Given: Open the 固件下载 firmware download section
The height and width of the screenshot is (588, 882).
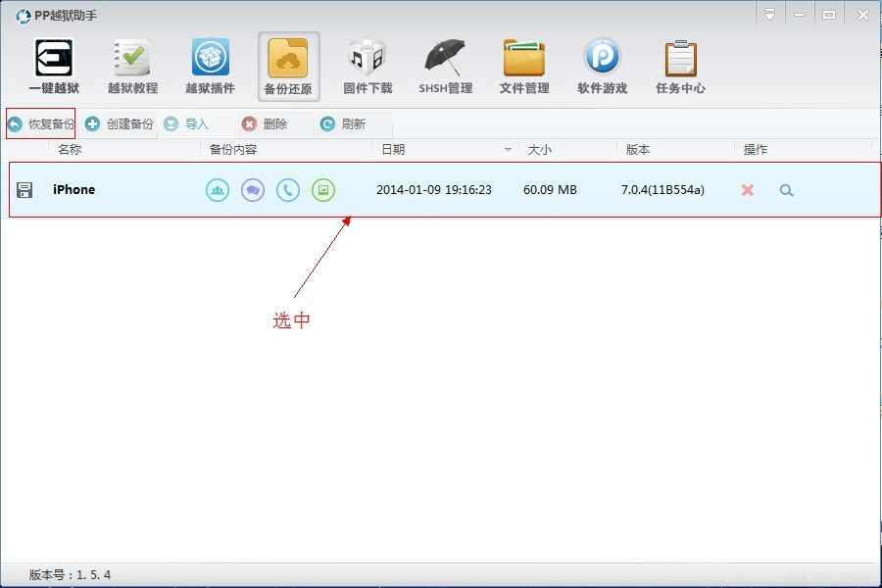Looking at the screenshot, I should pyautogui.click(x=367, y=67).
